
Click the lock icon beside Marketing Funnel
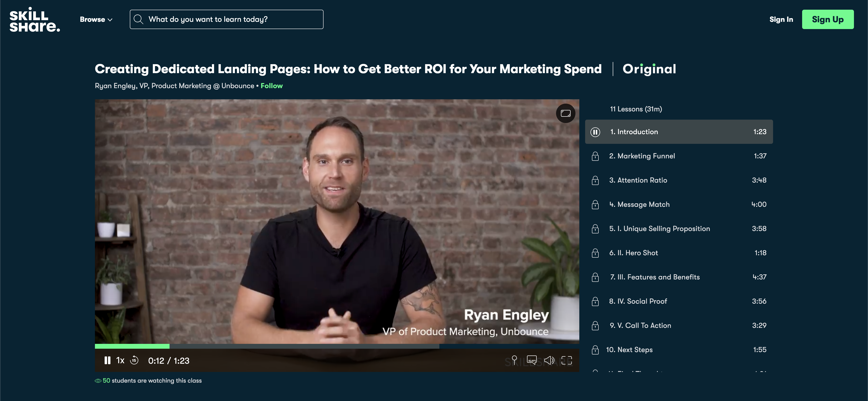[x=595, y=156]
